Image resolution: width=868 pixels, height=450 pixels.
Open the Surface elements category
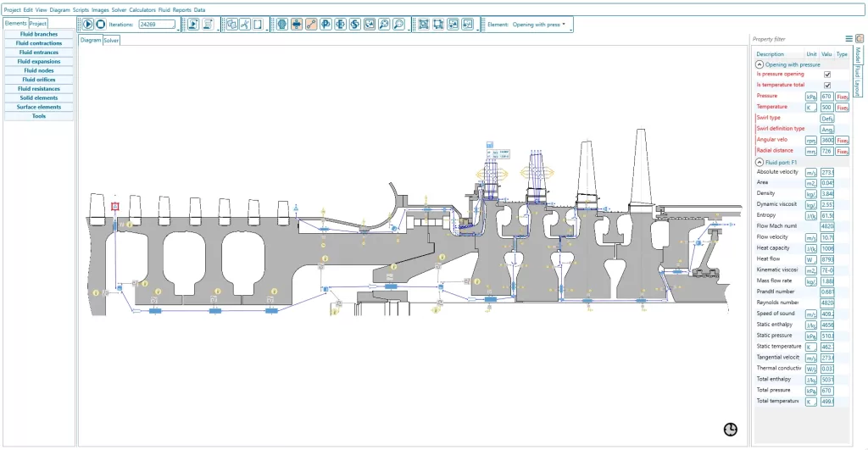[39, 107]
